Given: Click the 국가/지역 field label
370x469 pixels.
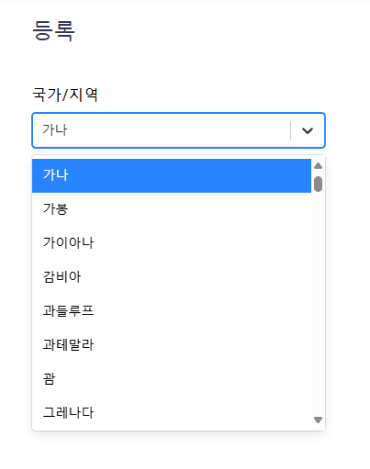Looking at the screenshot, I should coord(65,94).
